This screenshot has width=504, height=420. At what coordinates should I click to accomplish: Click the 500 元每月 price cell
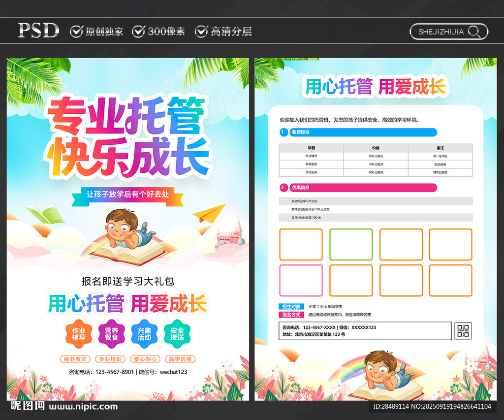click(376, 156)
